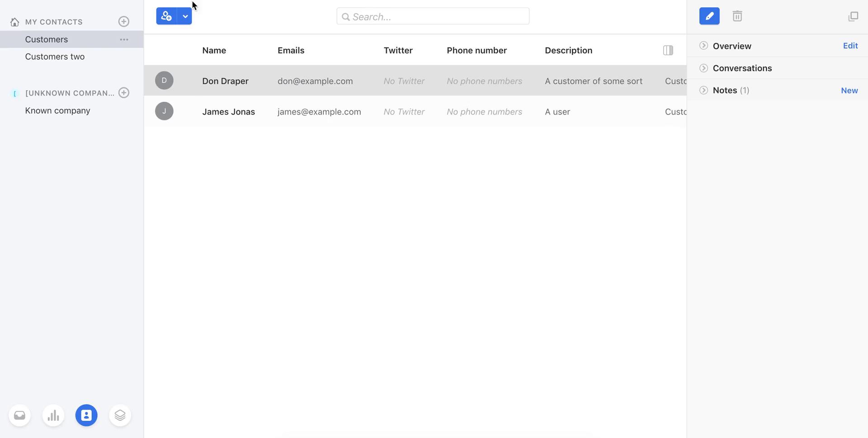Click No phone numbers for Don Draper
This screenshot has height=438, width=868.
click(484, 81)
